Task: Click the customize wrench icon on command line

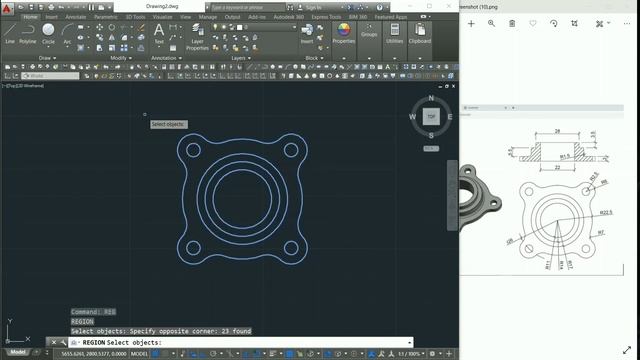Action: (x=63, y=342)
